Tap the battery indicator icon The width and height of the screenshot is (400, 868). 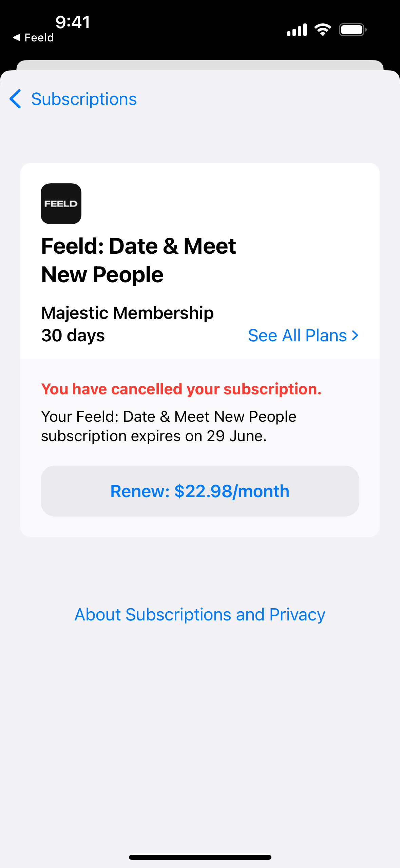(x=353, y=30)
